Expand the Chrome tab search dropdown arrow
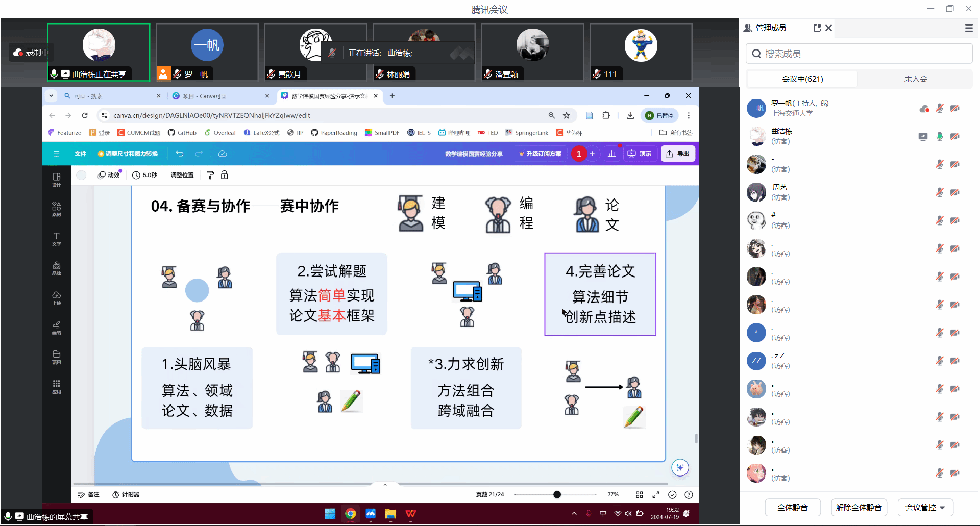Image resolution: width=980 pixels, height=526 pixels. (51, 96)
